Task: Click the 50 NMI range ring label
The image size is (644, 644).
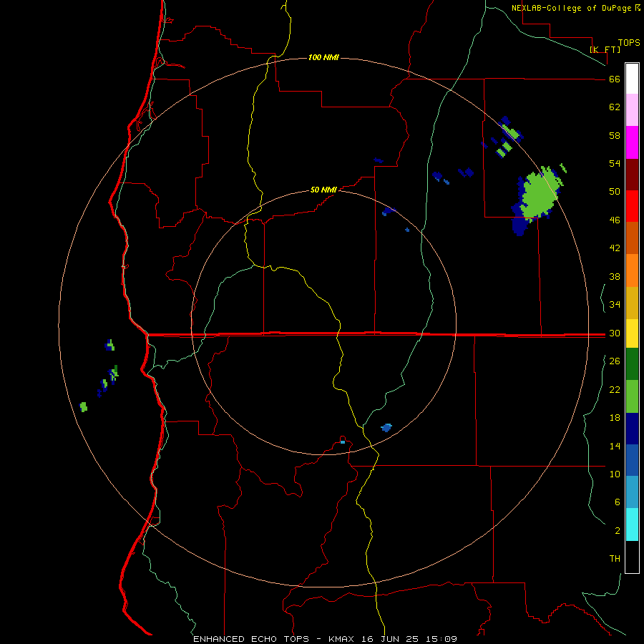Action: 323,190
